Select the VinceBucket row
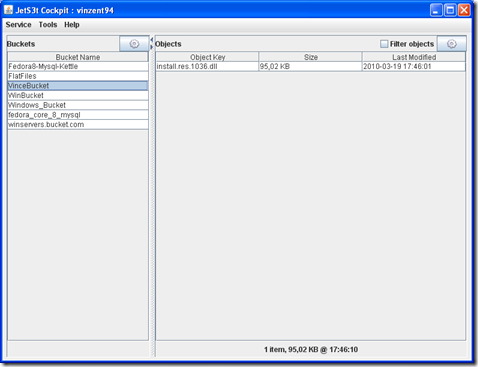 tap(78, 86)
